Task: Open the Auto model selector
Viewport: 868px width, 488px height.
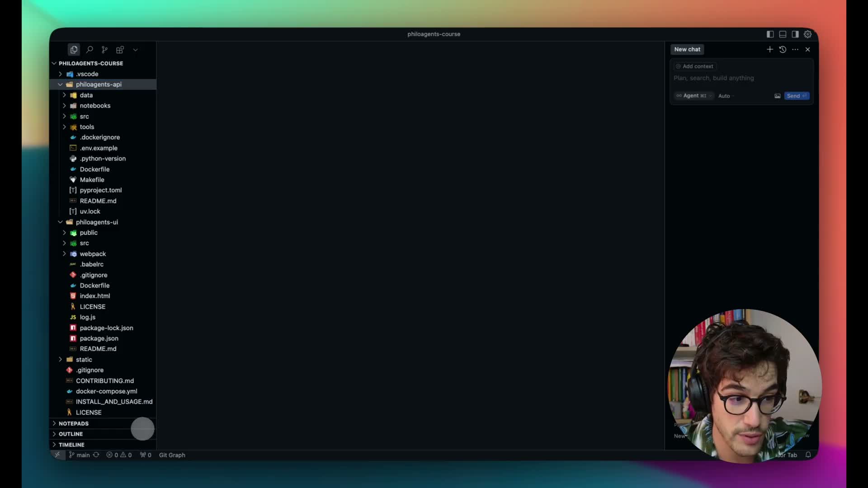Action: point(725,96)
